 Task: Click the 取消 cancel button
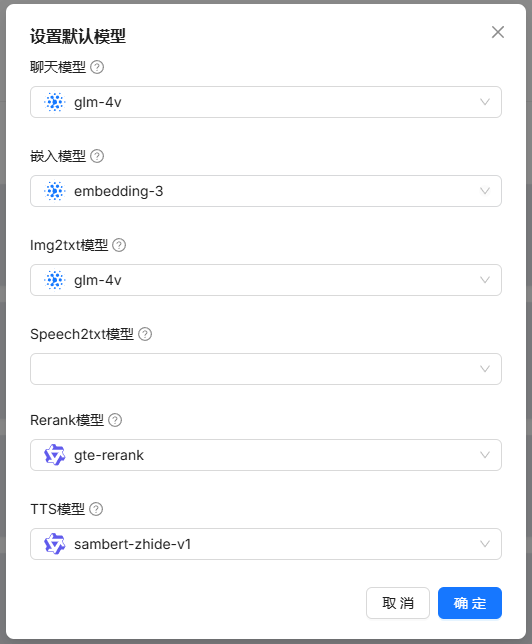[x=398, y=603]
